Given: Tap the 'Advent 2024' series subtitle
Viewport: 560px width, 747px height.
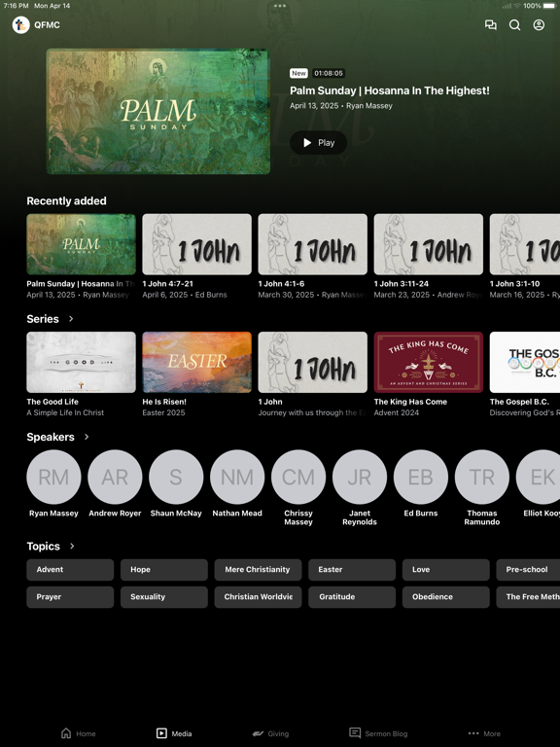Looking at the screenshot, I should click(x=397, y=412).
